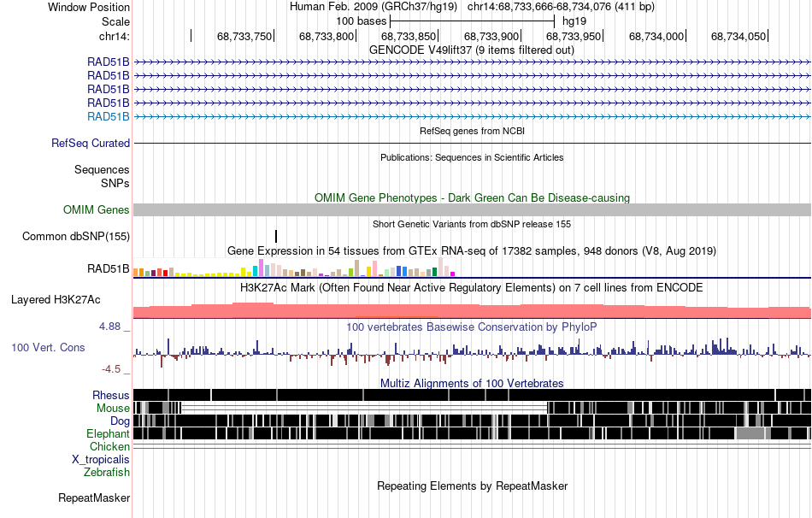Click the RefSeq genes from NCBI title
Image resolution: width=812 pixels, height=518 pixels.
tap(472, 131)
